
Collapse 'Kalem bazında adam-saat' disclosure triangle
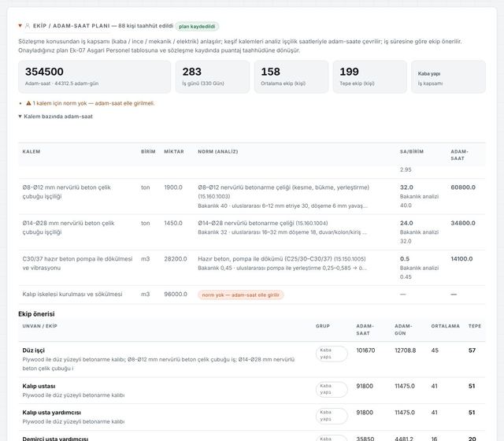(x=20, y=117)
